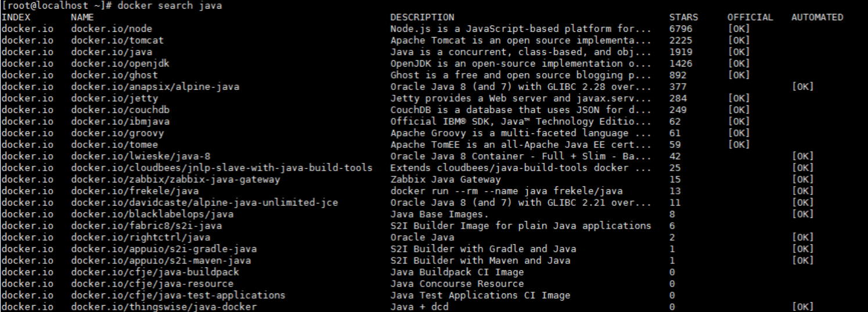Click the CouchDB database description
Screen dimensions: 868x312
coord(521,110)
